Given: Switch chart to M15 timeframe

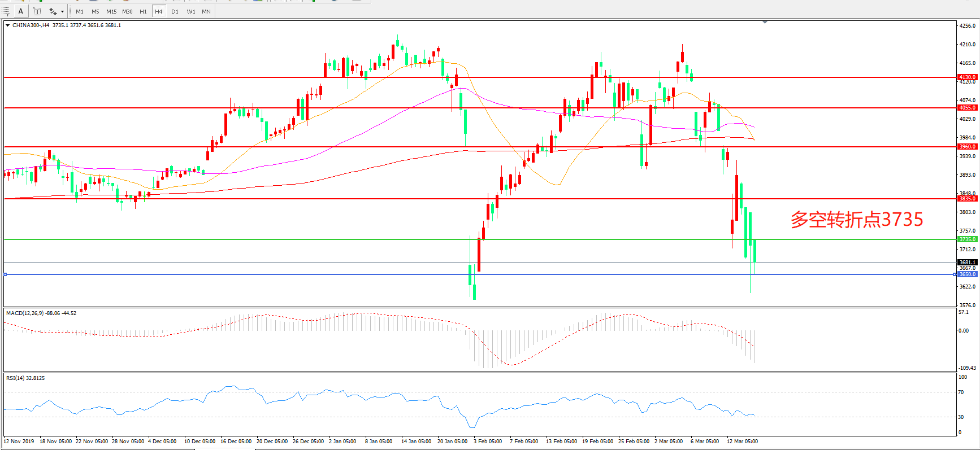Looking at the screenshot, I should click(111, 11).
